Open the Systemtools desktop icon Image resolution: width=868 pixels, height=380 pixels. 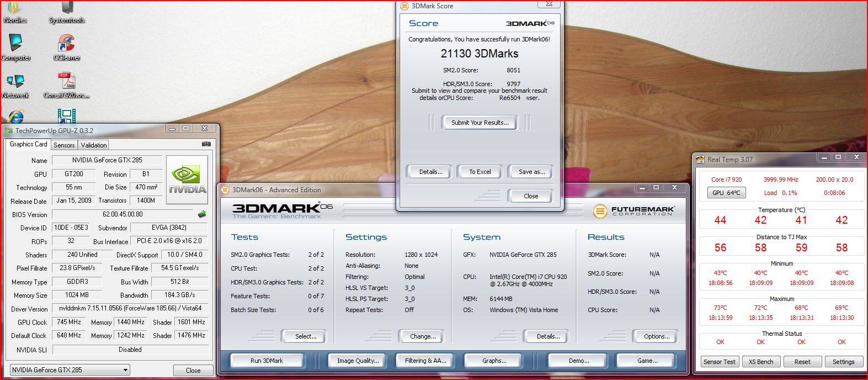click(x=67, y=12)
